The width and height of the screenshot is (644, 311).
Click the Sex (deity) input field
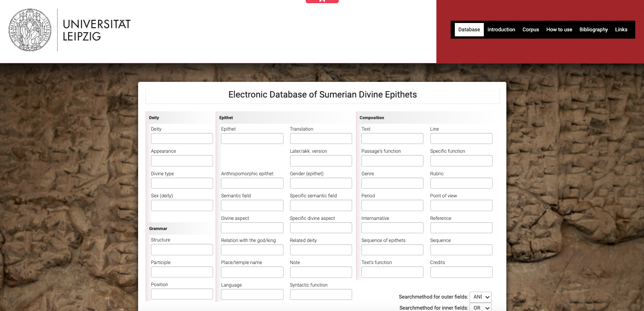point(182,205)
